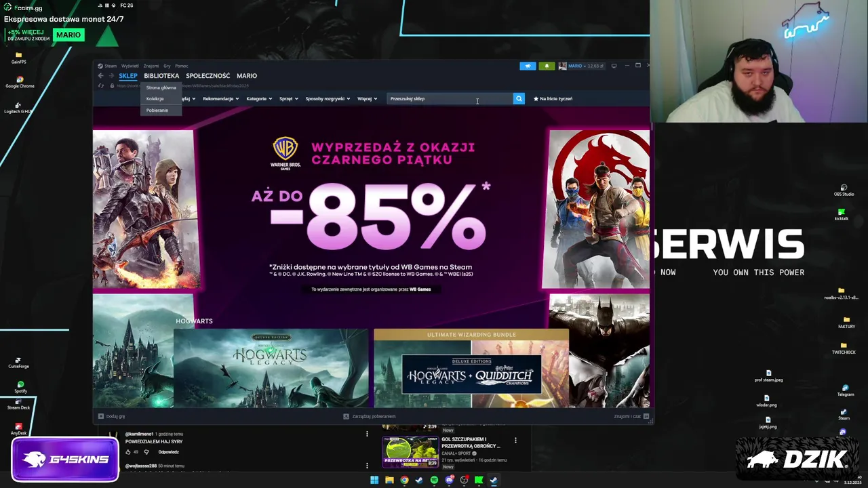Screen dimensions: 868x488
Task: Click the MARIO profile avatar in Steam
Action: 562,66
